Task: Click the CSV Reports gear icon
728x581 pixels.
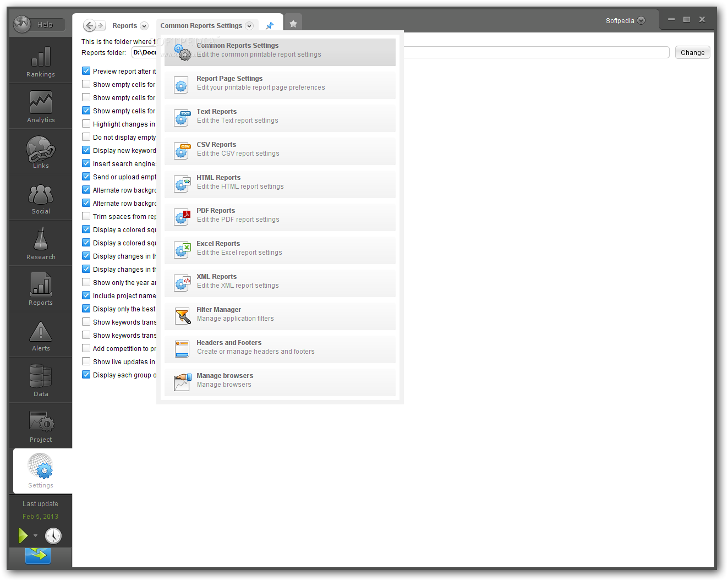Action: (182, 150)
